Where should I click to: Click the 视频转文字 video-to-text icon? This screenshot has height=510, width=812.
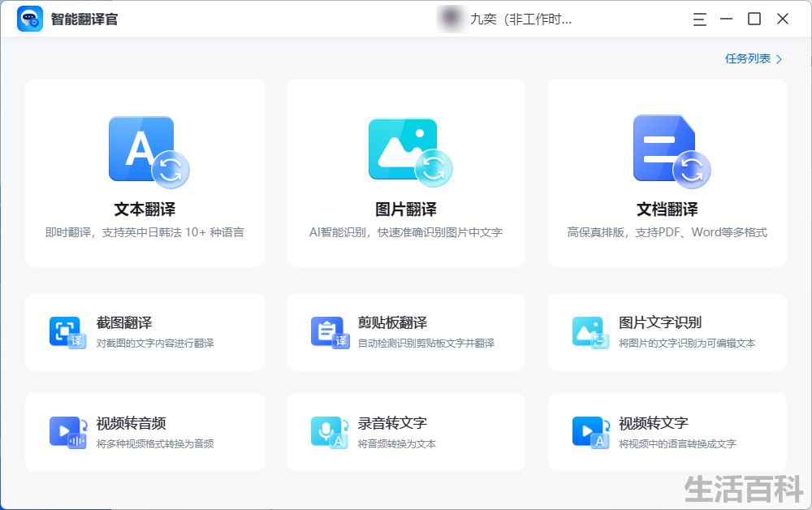coord(591,432)
